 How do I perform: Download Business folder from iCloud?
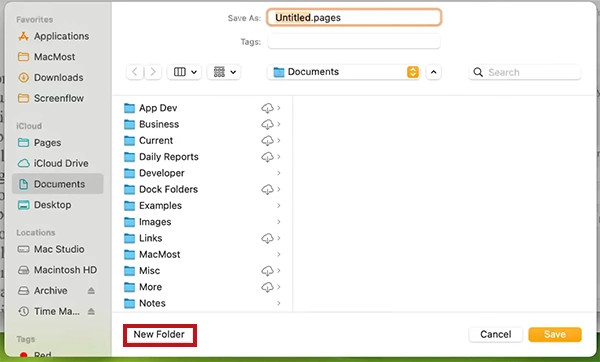tap(267, 124)
